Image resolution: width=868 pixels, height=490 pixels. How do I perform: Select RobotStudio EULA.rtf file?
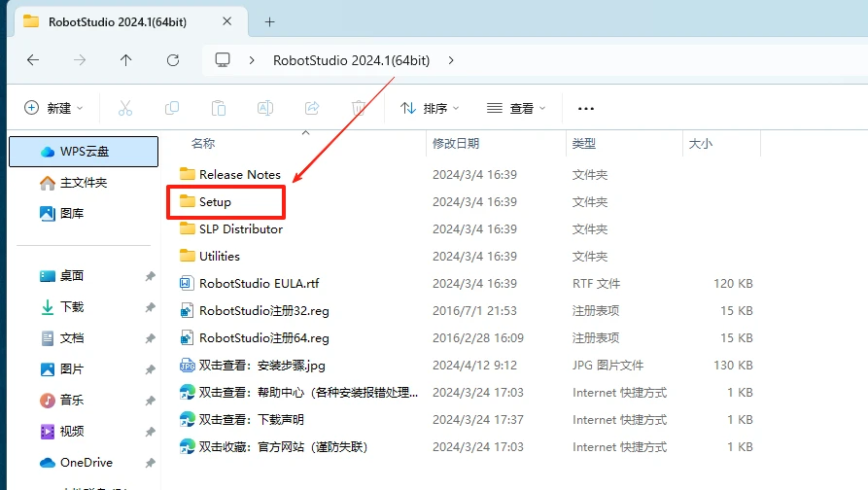pos(260,283)
